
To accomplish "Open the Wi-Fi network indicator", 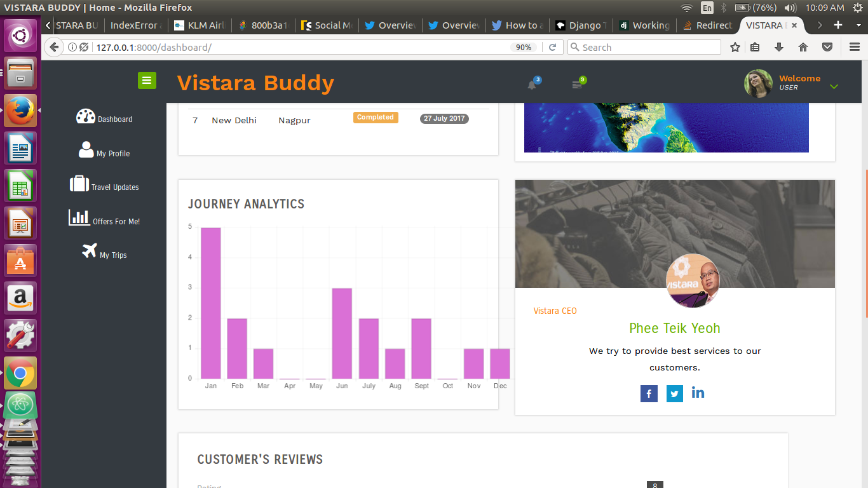I will pos(686,8).
